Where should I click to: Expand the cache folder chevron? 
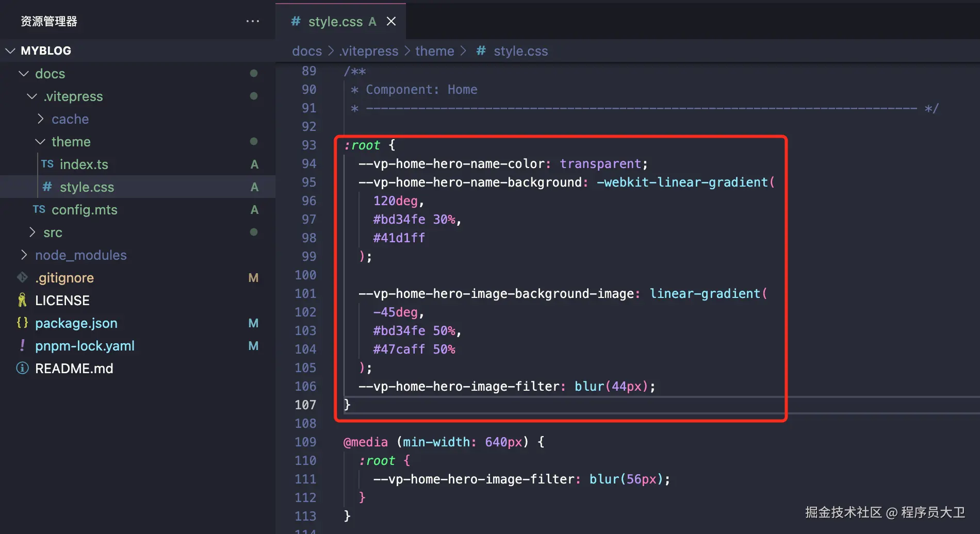coord(40,119)
